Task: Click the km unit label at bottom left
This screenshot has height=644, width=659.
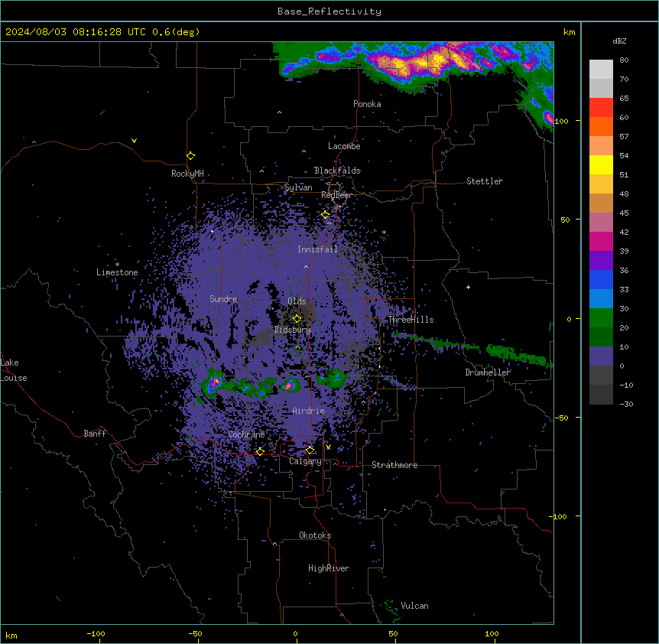Action: pyautogui.click(x=11, y=635)
